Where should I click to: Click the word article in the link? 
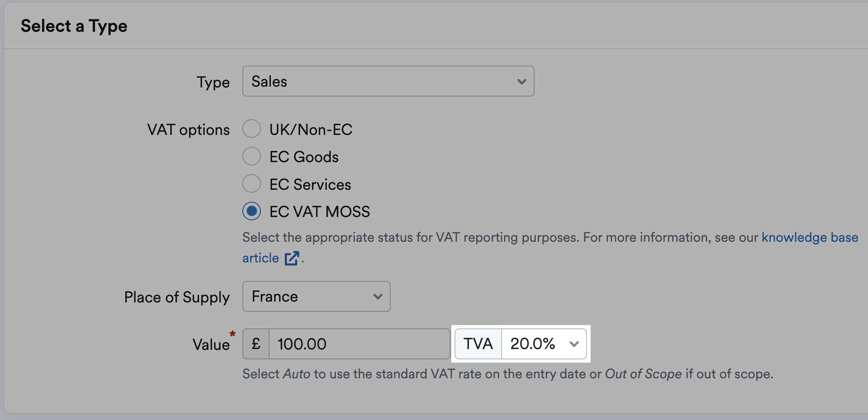click(260, 258)
